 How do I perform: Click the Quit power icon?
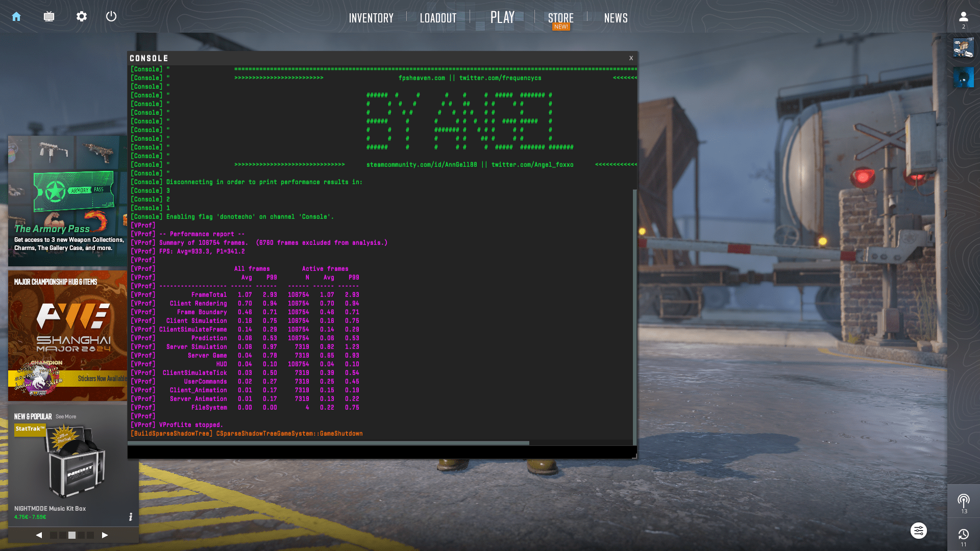[111, 17]
